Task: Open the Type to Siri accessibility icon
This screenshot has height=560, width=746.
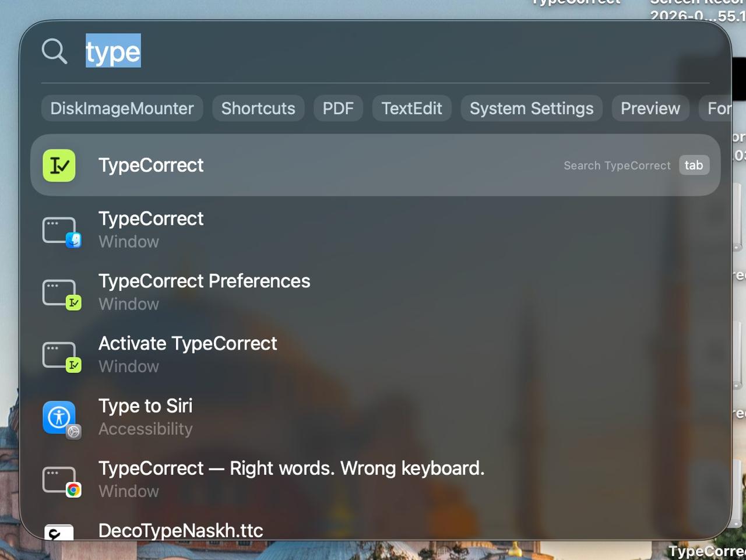Action: [61, 419]
